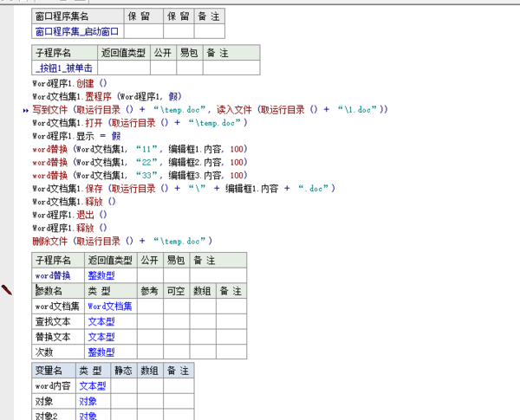Screen dimensions: 520x420
Task: Click 文本型 type of 替换文本 parameter
Action: click(x=101, y=337)
